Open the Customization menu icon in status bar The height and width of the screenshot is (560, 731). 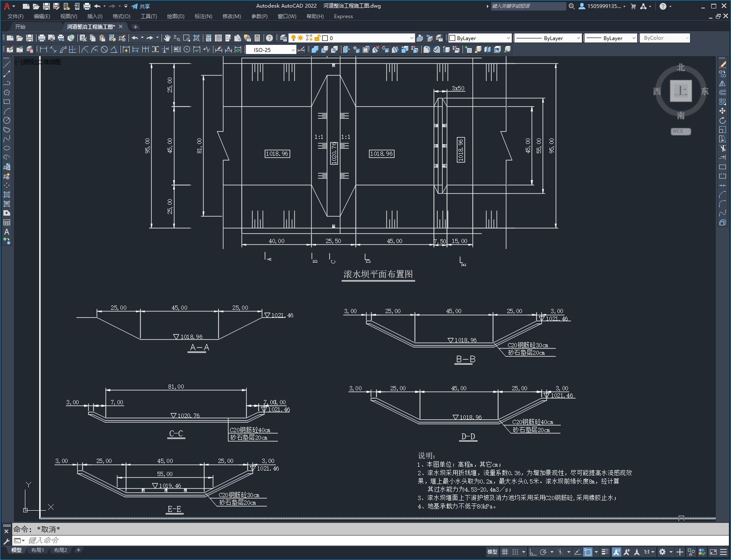pyautogui.click(x=724, y=552)
